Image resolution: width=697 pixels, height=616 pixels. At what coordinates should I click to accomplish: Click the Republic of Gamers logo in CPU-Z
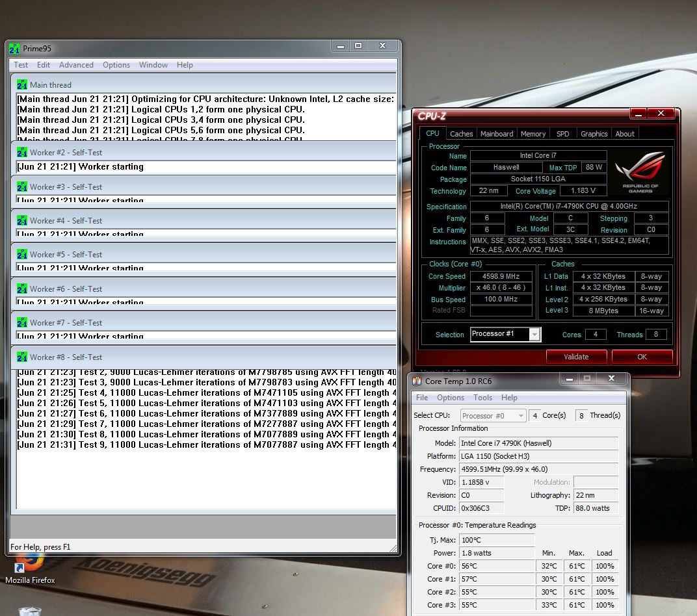coord(640,173)
